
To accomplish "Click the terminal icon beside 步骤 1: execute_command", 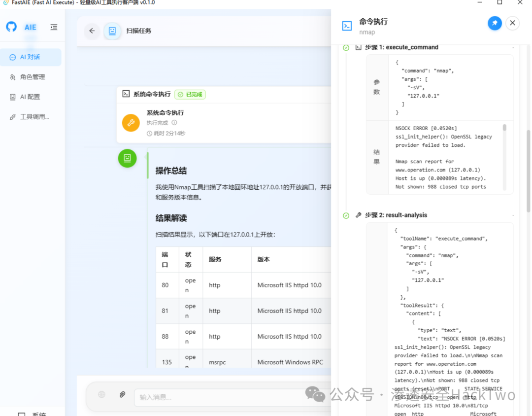I will [x=358, y=47].
